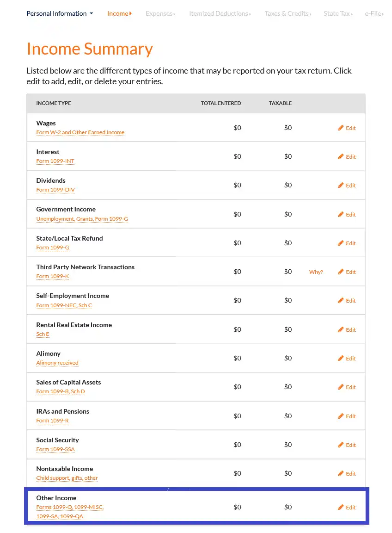Viewport: 392px width, 533px height.
Task: Edit the Rental Real Estate Income entry
Action: point(347,330)
